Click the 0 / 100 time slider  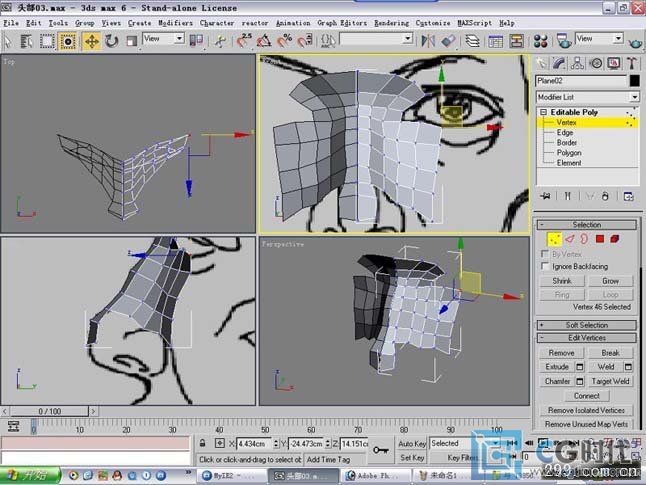click(49, 411)
